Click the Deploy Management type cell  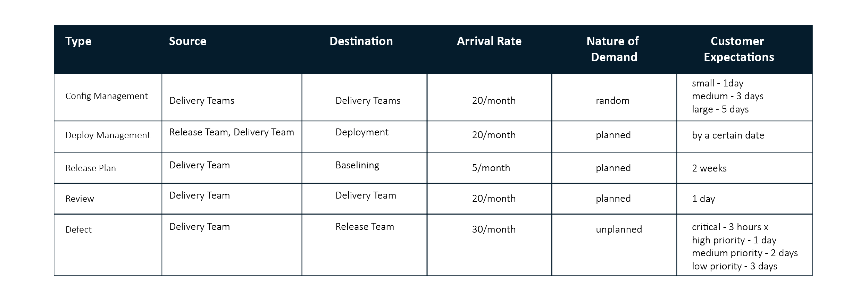tap(108, 135)
